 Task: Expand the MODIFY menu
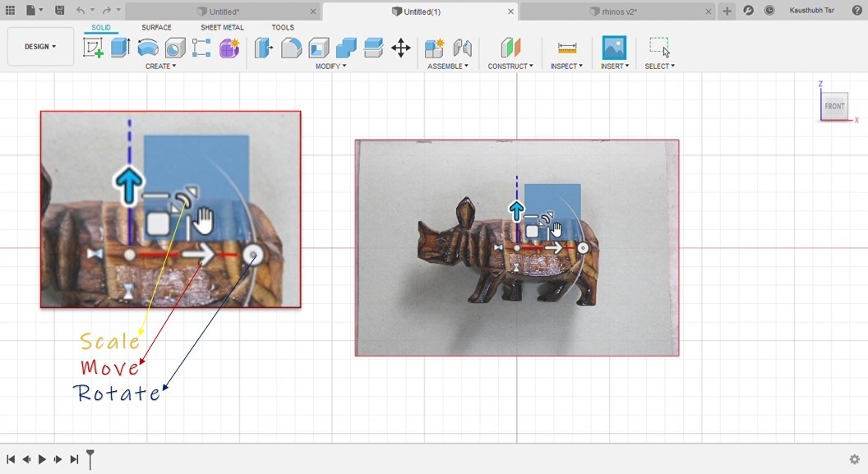coord(330,66)
